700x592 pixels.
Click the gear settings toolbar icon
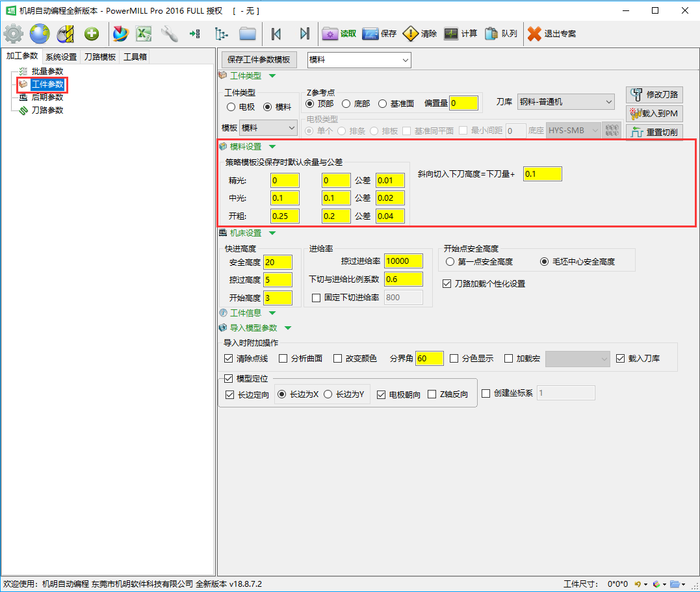tap(14, 34)
